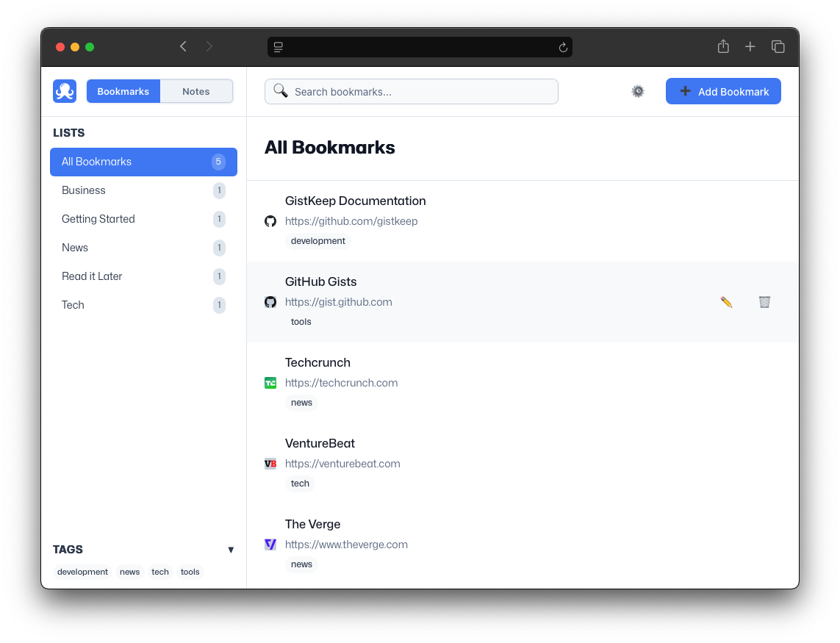
Task: Select the Bookmarks tab
Action: [123, 91]
